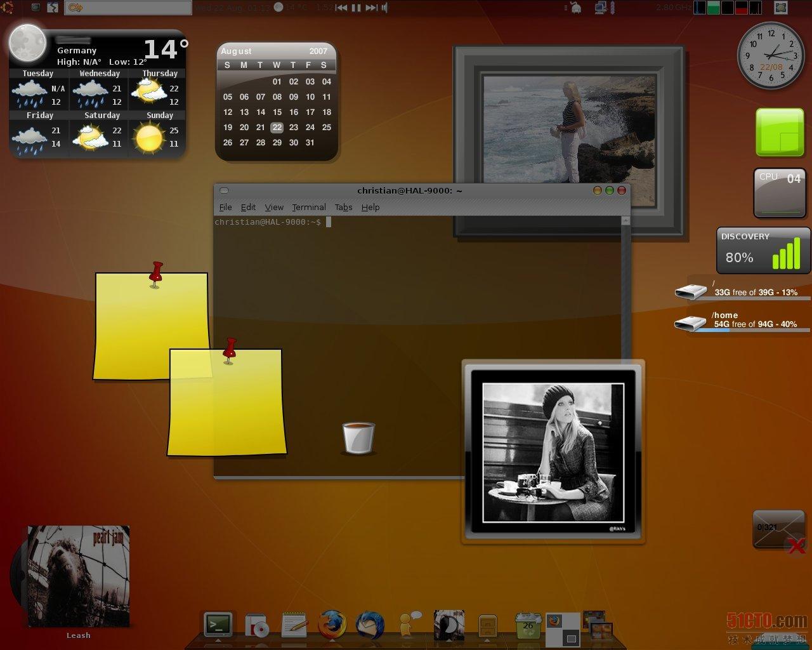
Task: Click the lower yellow sticky note
Action: point(226,402)
